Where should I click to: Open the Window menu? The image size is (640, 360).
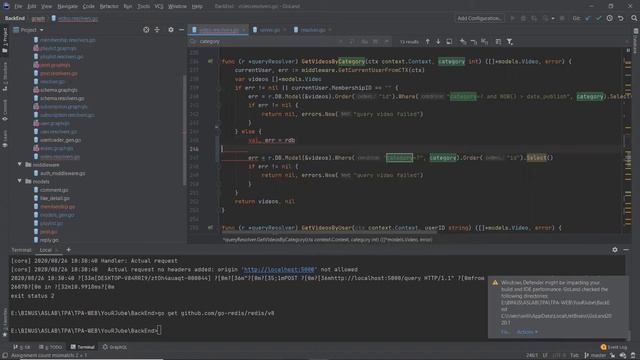click(177, 7)
